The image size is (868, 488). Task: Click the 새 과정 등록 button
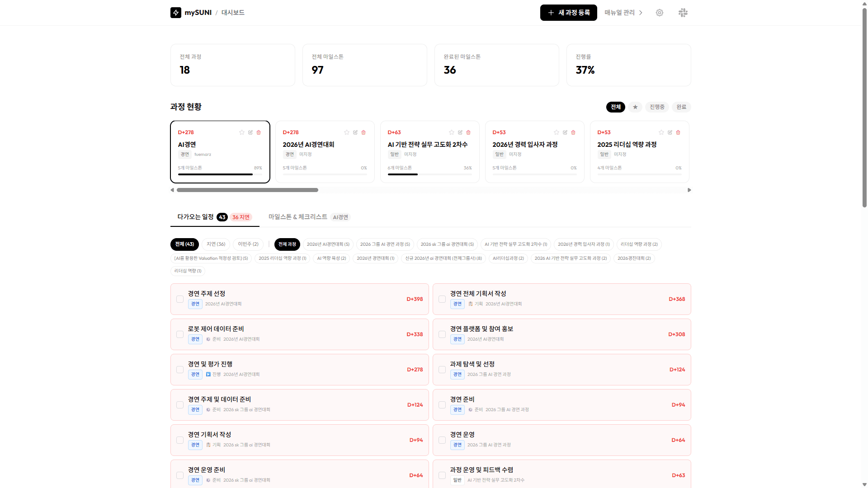(x=569, y=13)
